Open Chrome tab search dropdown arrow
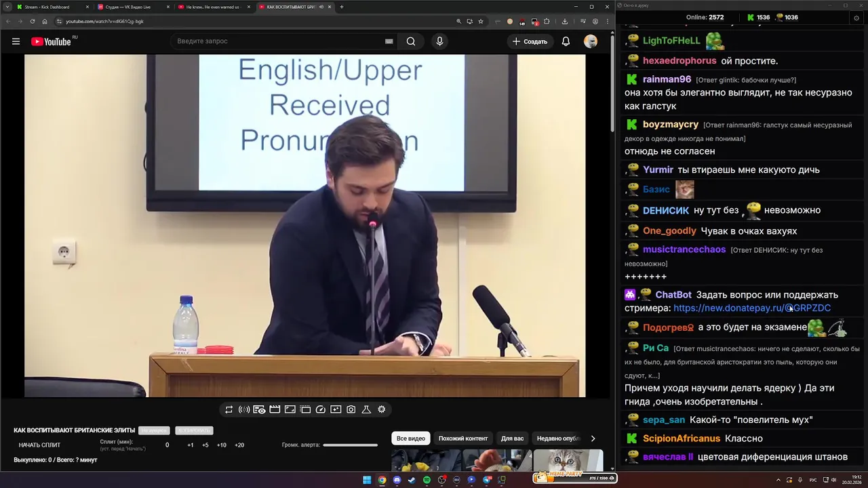 (x=7, y=7)
